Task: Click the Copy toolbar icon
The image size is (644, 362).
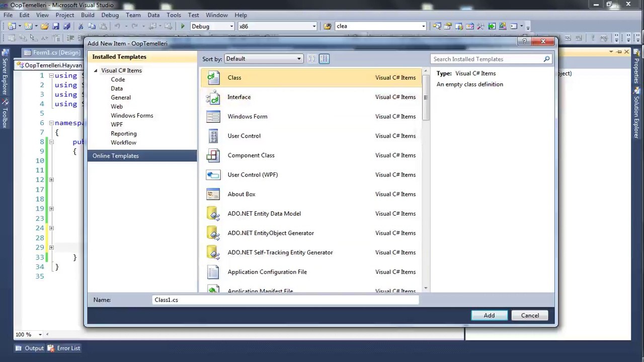Action: (x=93, y=26)
